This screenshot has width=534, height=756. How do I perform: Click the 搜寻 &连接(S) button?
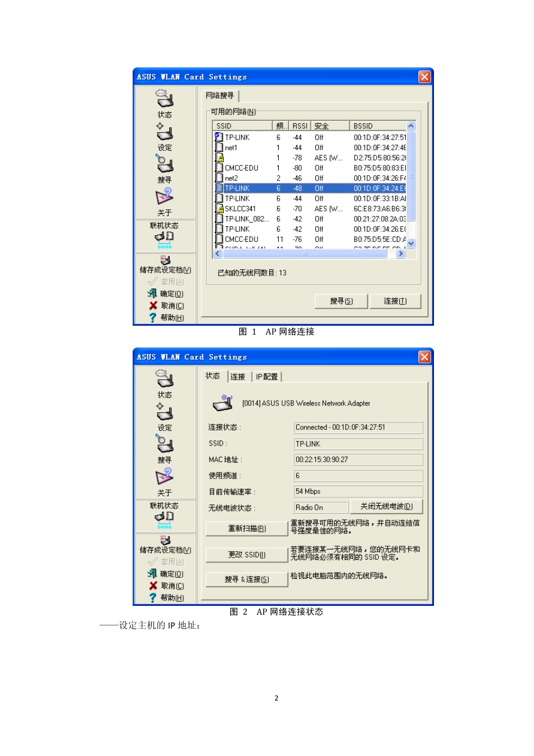pyautogui.click(x=247, y=579)
